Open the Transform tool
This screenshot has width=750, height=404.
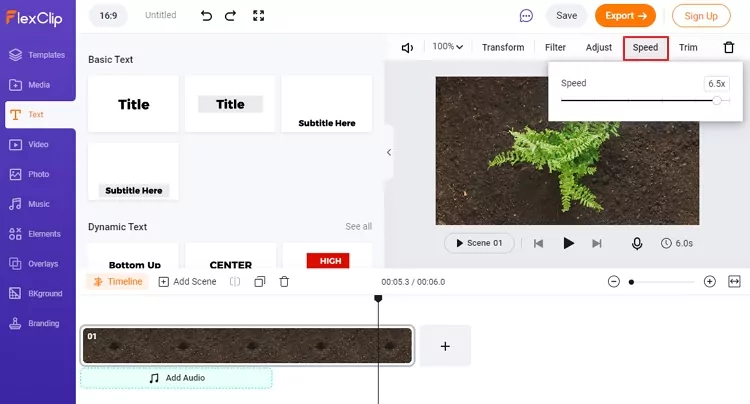[x=503, y=47]
